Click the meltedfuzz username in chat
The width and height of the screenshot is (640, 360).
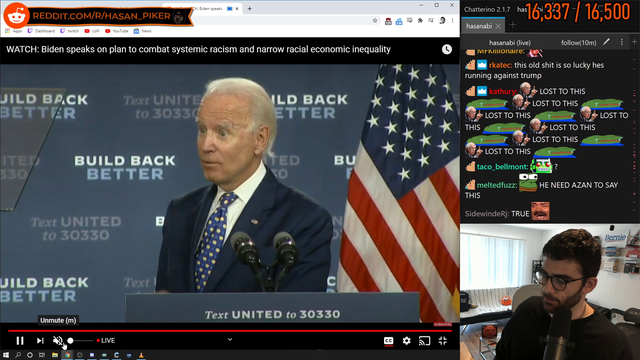[x=497, y=185]
